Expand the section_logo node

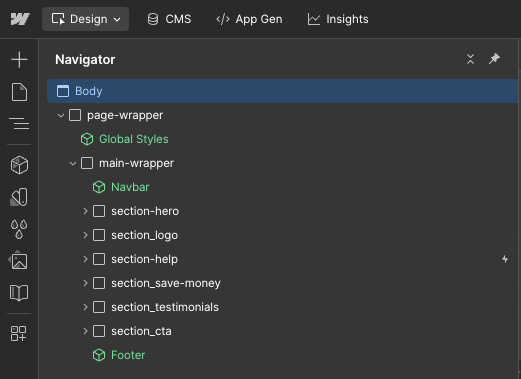(85, 235)
